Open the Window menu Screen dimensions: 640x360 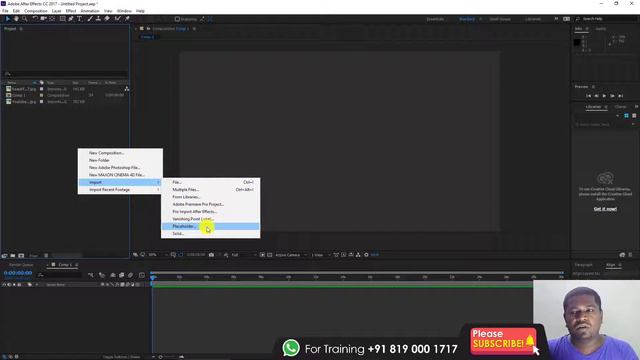[124, 11]
